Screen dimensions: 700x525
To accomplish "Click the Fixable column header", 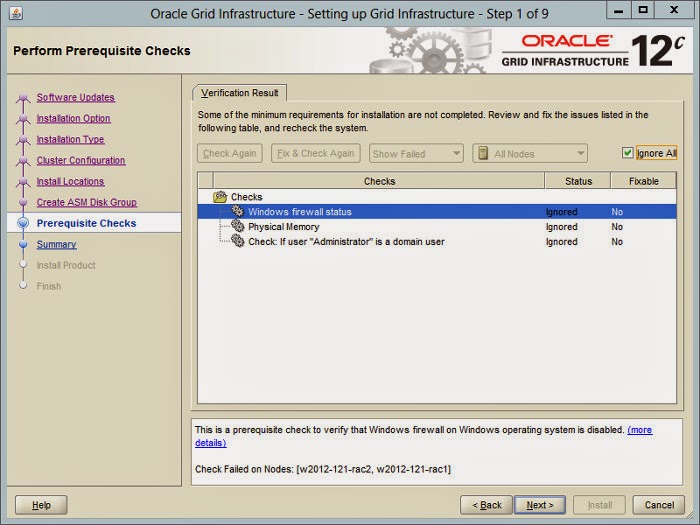I will pos(644,181).
